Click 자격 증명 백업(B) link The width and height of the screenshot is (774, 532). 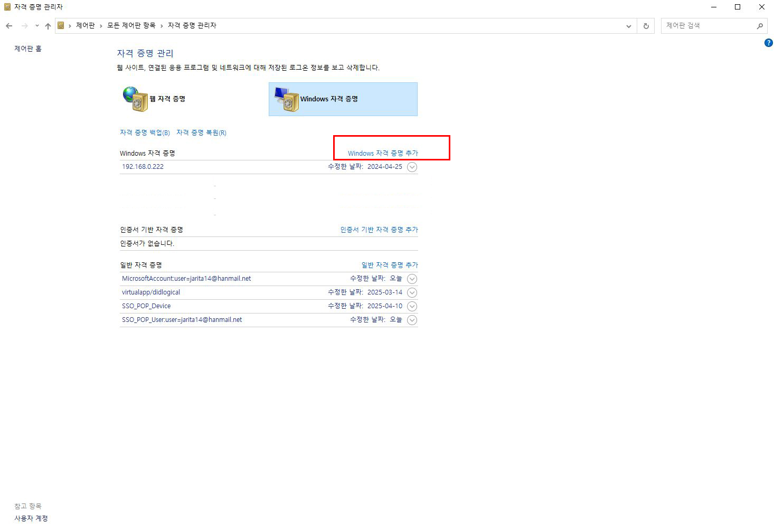click(x=145, y=133)
